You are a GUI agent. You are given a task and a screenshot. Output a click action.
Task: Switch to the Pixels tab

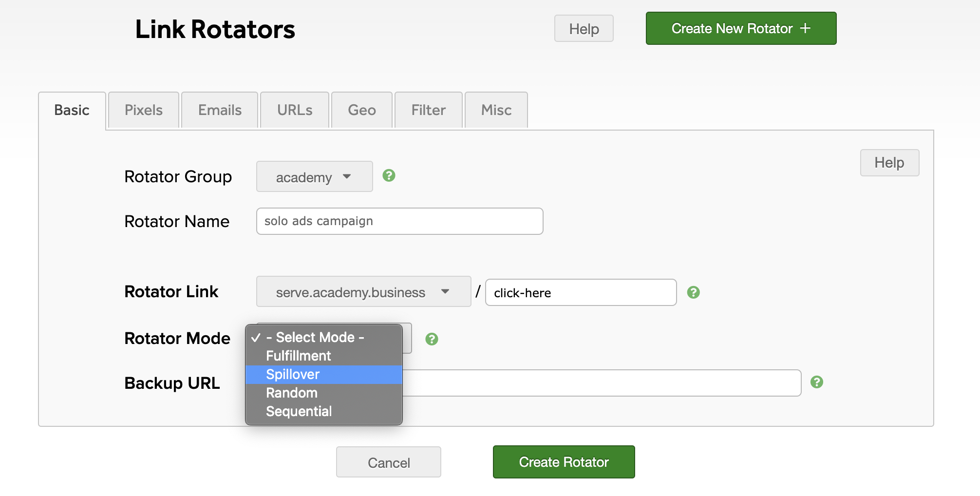click(143, 110)
